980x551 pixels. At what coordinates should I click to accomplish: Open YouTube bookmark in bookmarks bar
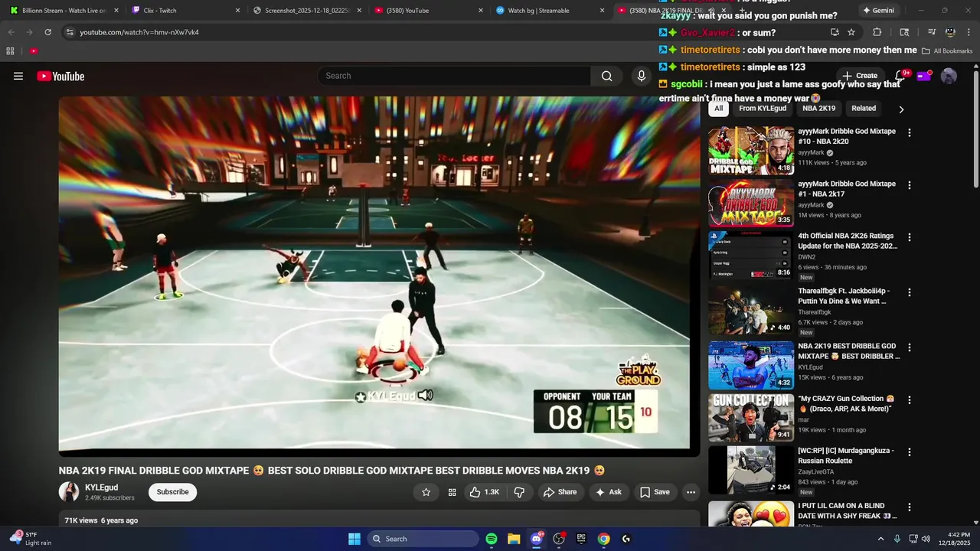point(34,51)
